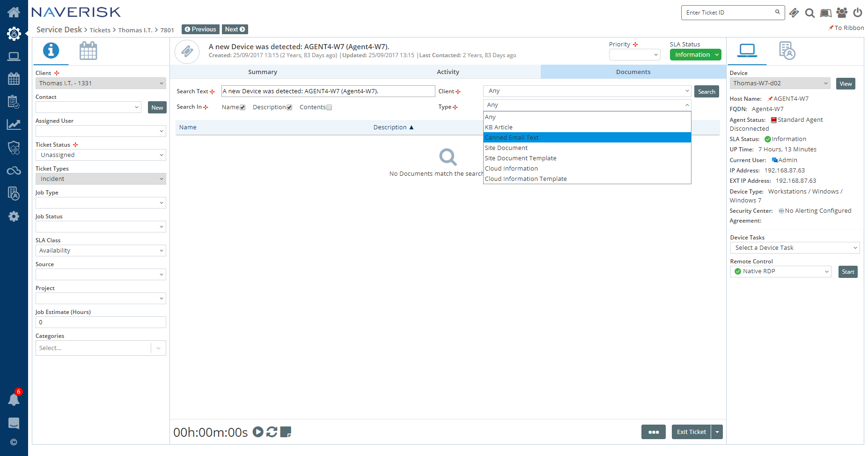The height and width of the screenshot is (456, 868).
Task: Enable the Contents search-in checkbox
Action: coord(329,107)
